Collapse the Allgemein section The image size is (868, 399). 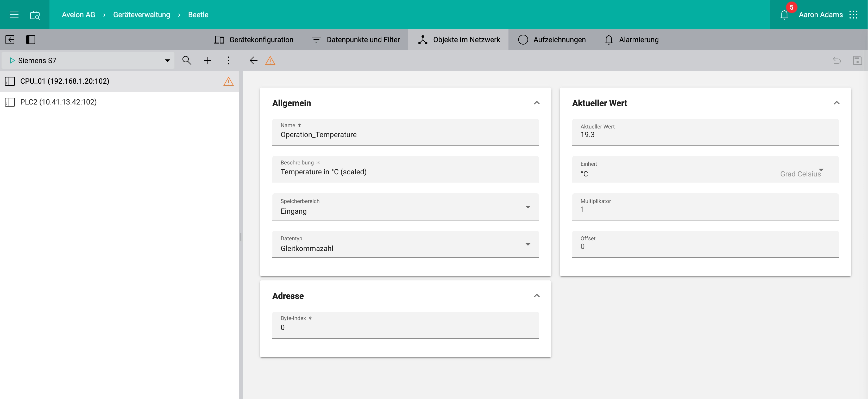(x=536, y=103)
